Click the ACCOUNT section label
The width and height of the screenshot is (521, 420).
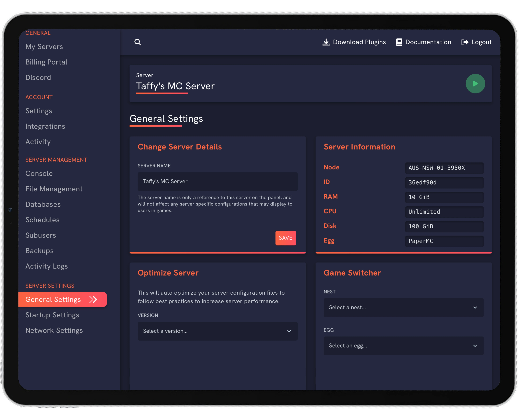[x=39, y=97]
